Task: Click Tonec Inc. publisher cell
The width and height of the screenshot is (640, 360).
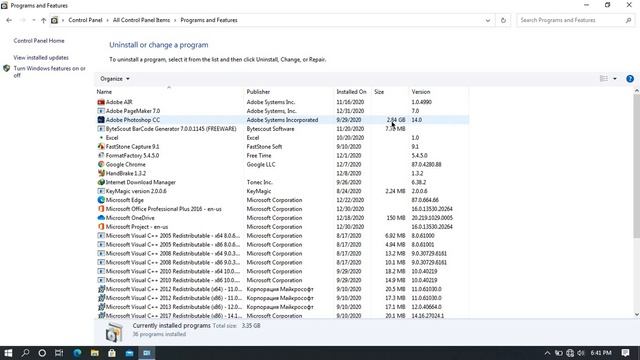Action: [x=260, y=182]
